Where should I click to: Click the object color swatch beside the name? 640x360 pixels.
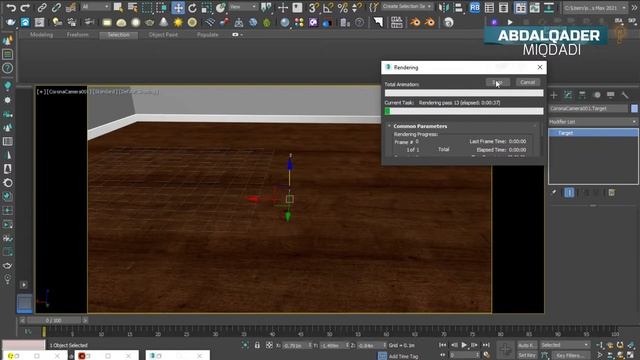coord(634,109)
